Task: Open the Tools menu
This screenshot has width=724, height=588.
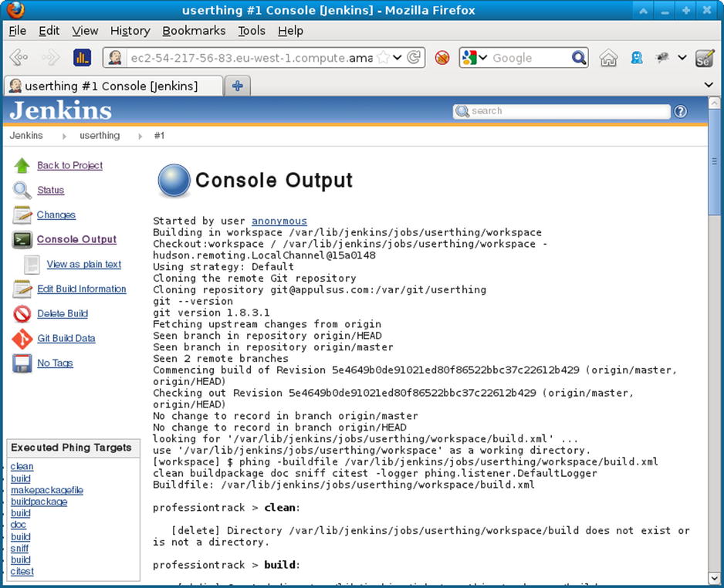Action: pyautogui.click(x=252, y=31)
